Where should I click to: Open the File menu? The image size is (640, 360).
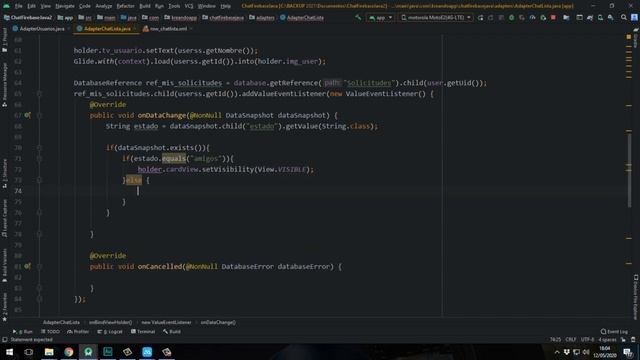click(18, 6)
